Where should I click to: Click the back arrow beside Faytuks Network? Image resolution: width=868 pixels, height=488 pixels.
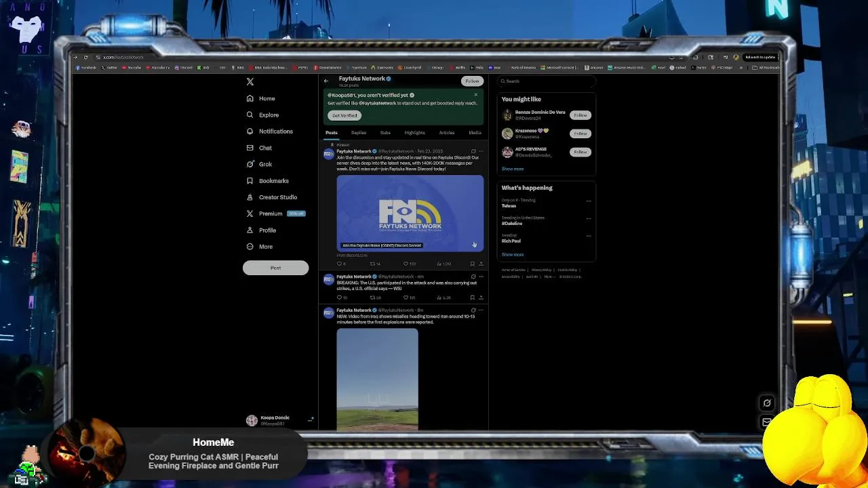coord(326,81)
